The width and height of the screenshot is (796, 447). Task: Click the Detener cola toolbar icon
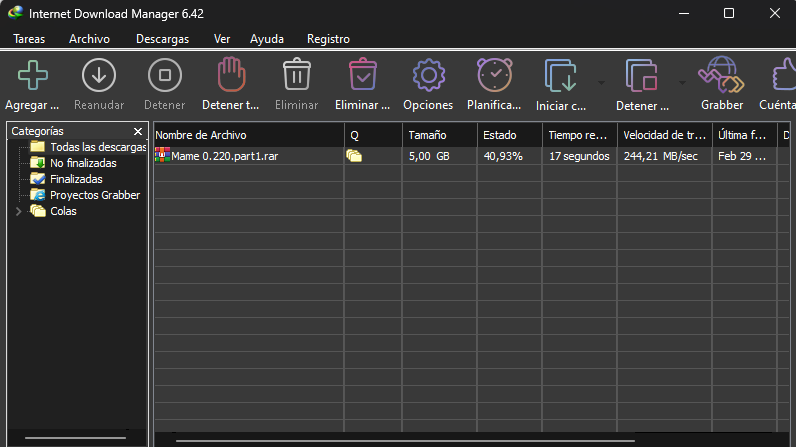pyautogui.click(x=641, y=76)
